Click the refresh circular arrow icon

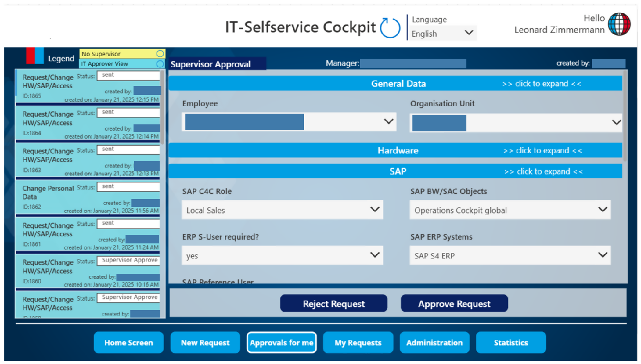[x=390, y=27]
